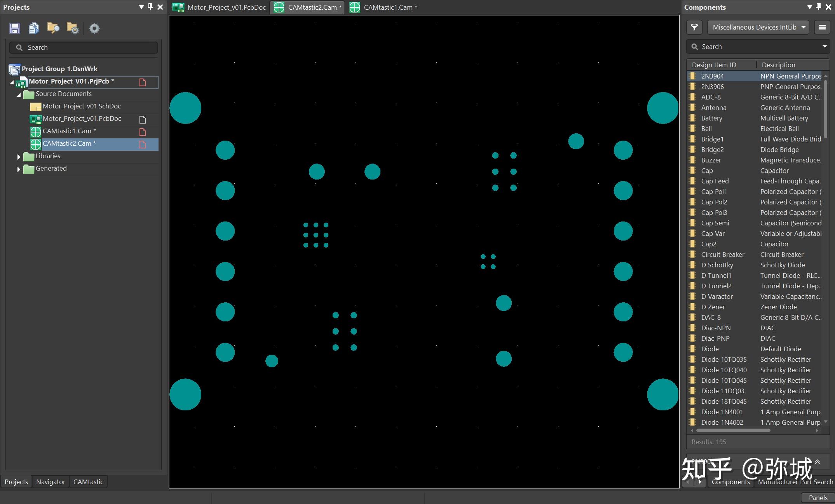Expand the Libraries folder
835x504 pixels.
[19, 157]
